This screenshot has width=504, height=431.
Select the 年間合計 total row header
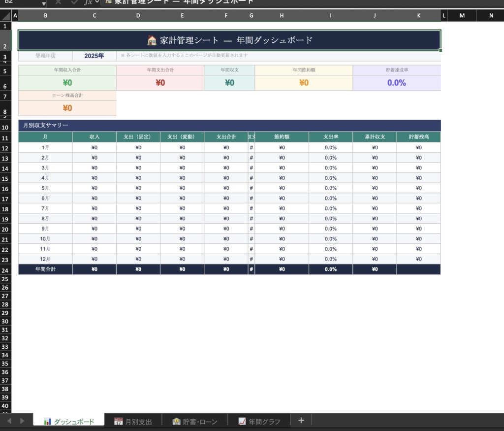[45, 269]
